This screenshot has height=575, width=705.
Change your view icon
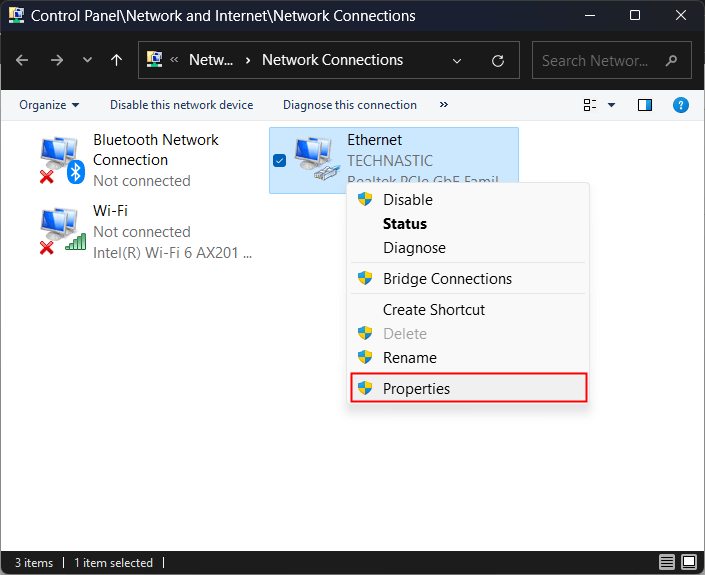[589, 105]
